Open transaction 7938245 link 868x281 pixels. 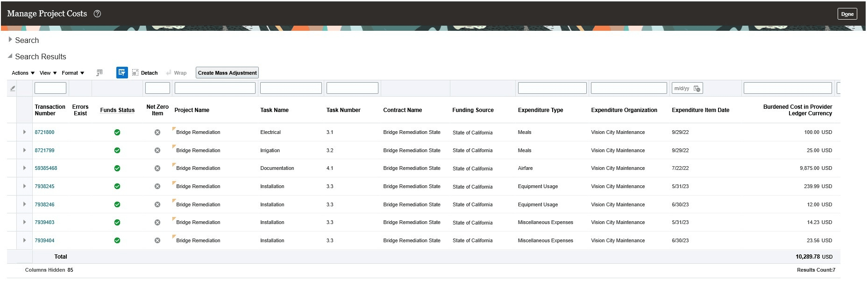[x=44, y=186]
